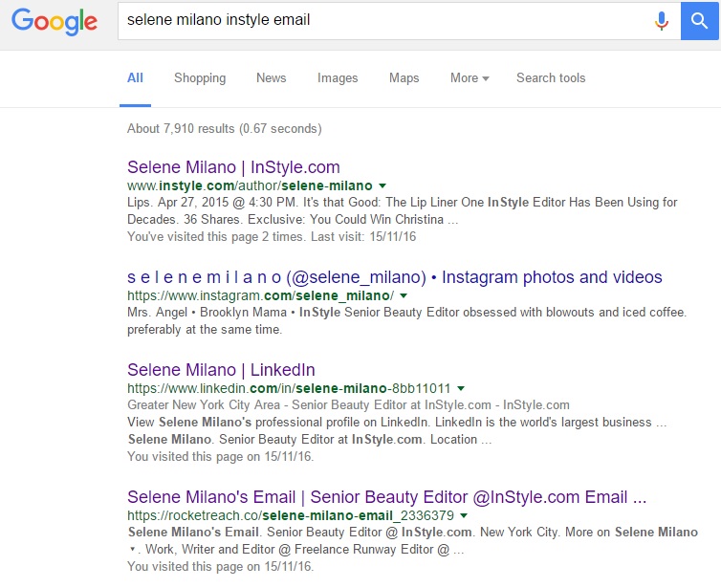
Task: Switch to the Shopping tab
Action: point(200,78)
